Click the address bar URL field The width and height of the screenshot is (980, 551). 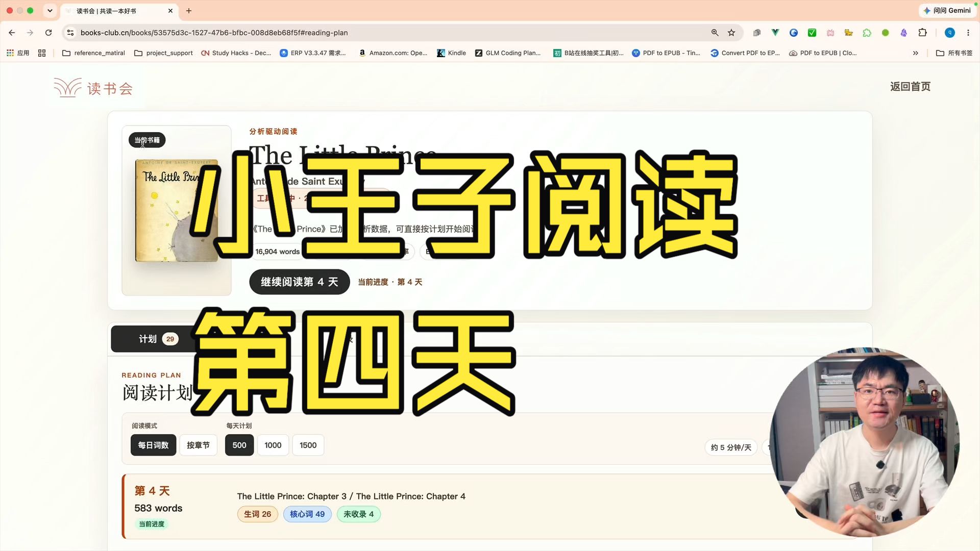click(x=388, y=33)
